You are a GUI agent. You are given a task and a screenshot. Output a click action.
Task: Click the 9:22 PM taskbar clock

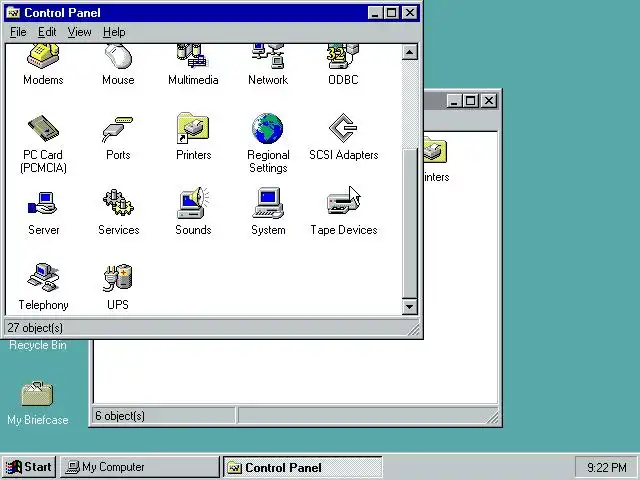tap(607, 467)
